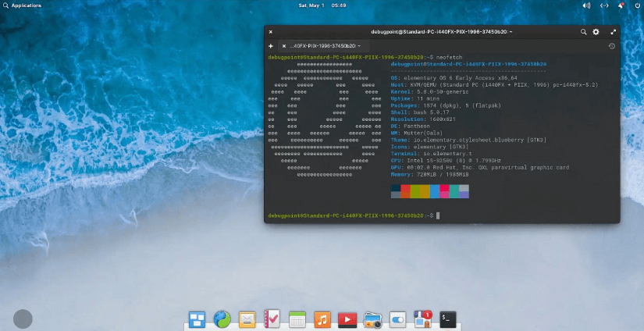The height and width of the screenshot is (331, 644).
Task: Open the network connection indicator
Action: pyautogui.click(x=604, y=5)
